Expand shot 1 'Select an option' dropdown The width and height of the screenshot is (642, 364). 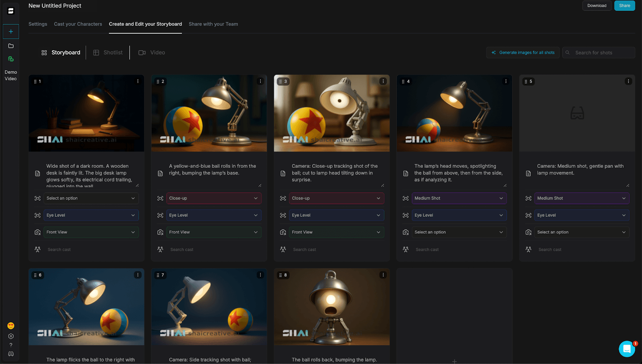pyautogui.click(x=91, y=198)
